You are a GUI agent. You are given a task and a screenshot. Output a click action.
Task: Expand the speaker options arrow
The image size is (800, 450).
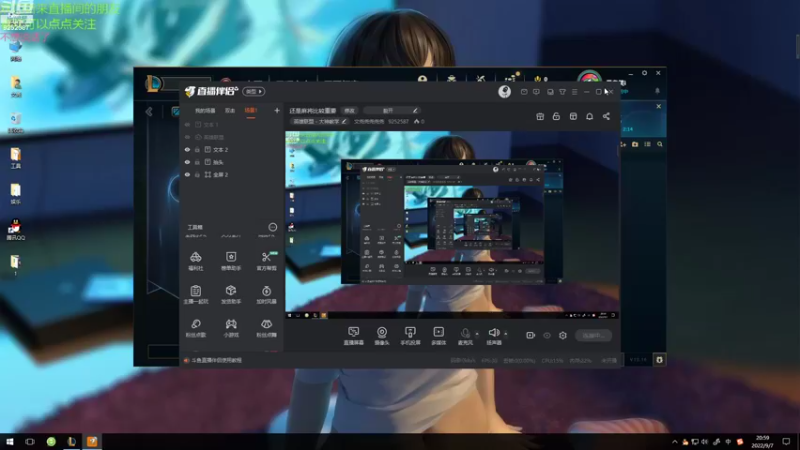coord(506,334)
